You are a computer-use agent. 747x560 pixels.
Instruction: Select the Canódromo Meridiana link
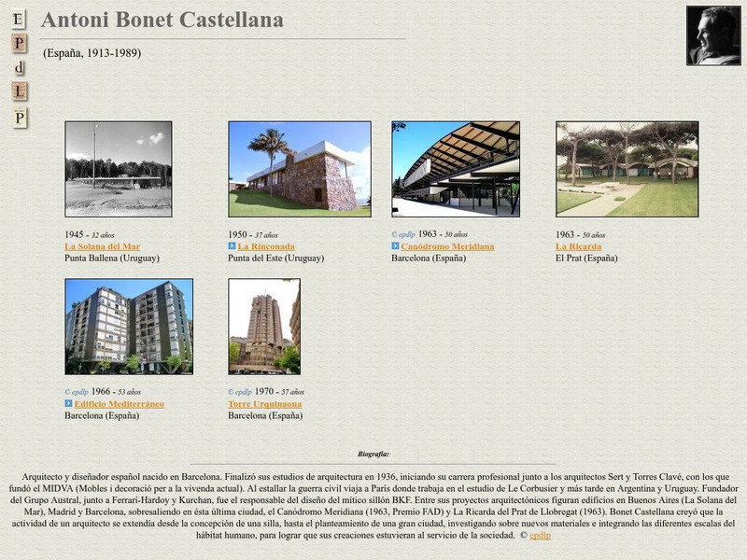pos(448,248)
